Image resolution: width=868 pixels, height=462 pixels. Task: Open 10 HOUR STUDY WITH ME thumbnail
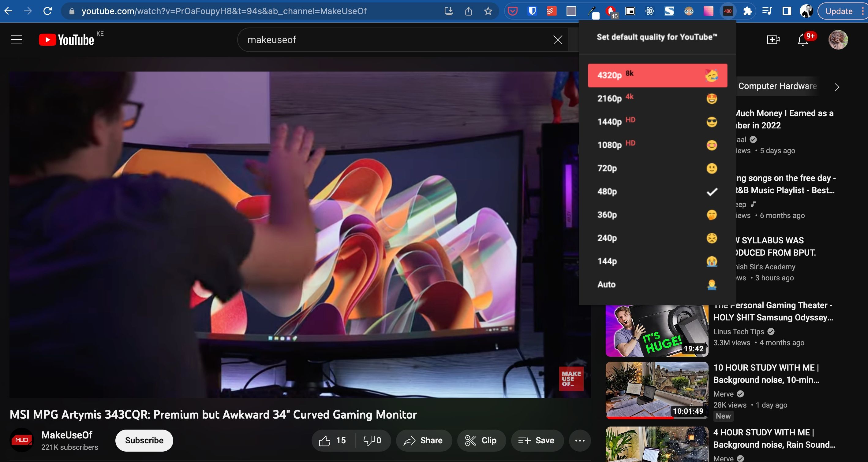coord(657,390)
